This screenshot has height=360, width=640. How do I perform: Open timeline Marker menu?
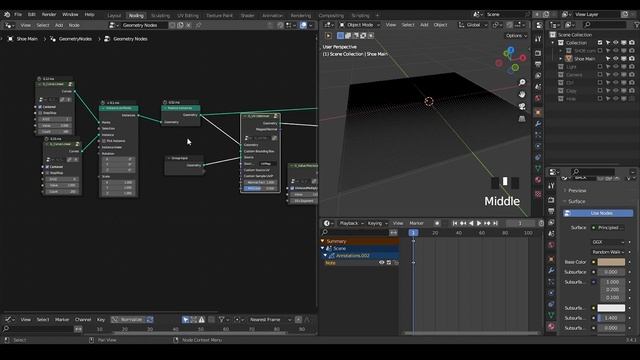pos(416,223)
